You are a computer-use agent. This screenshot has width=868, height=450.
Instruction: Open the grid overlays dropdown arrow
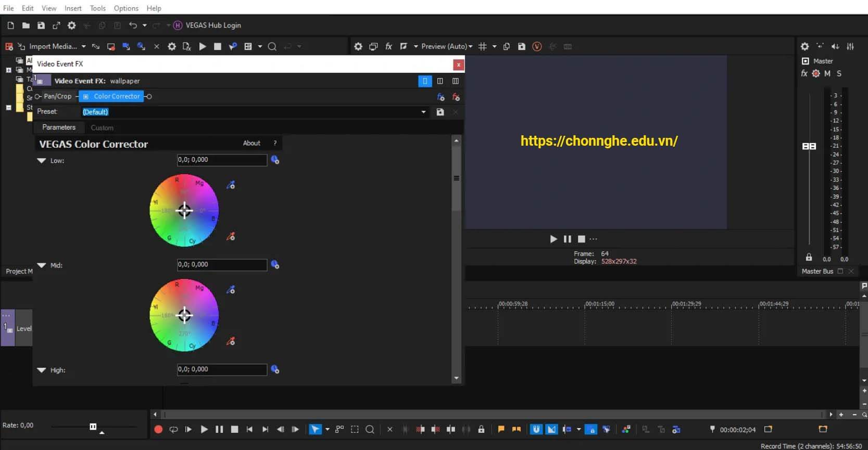click(495, 46)
